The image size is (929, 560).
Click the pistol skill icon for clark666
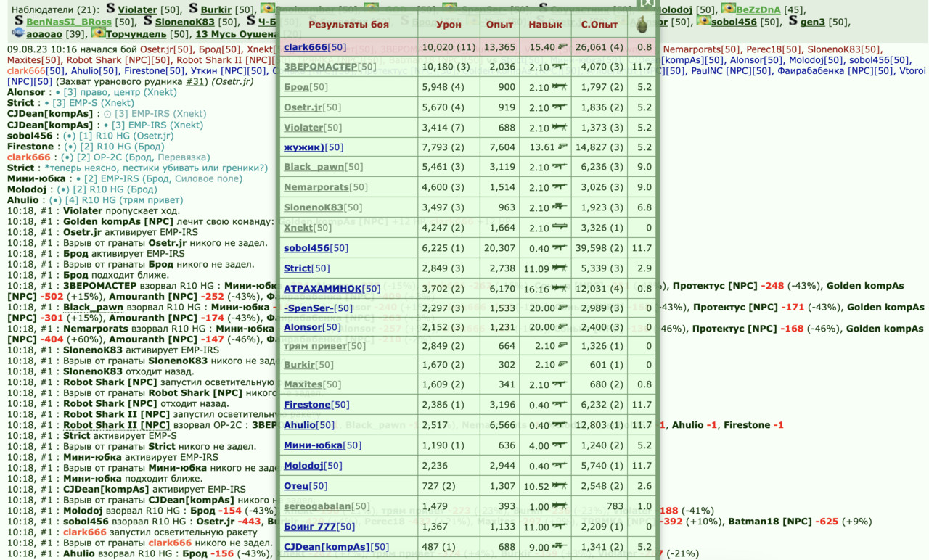[x=562, y=46]
